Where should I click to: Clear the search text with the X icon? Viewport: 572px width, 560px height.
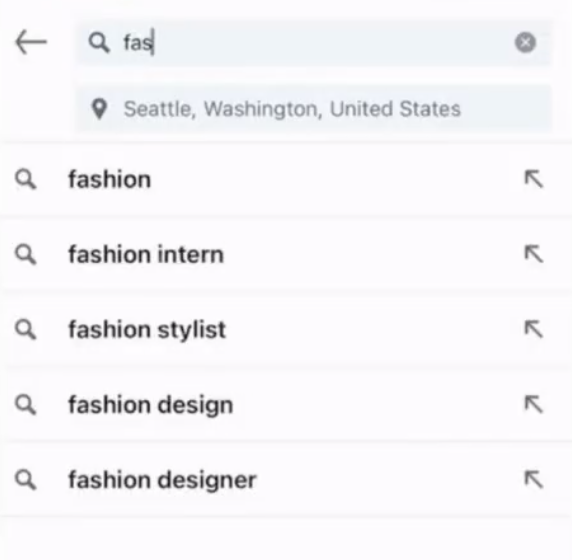(525, 42)
